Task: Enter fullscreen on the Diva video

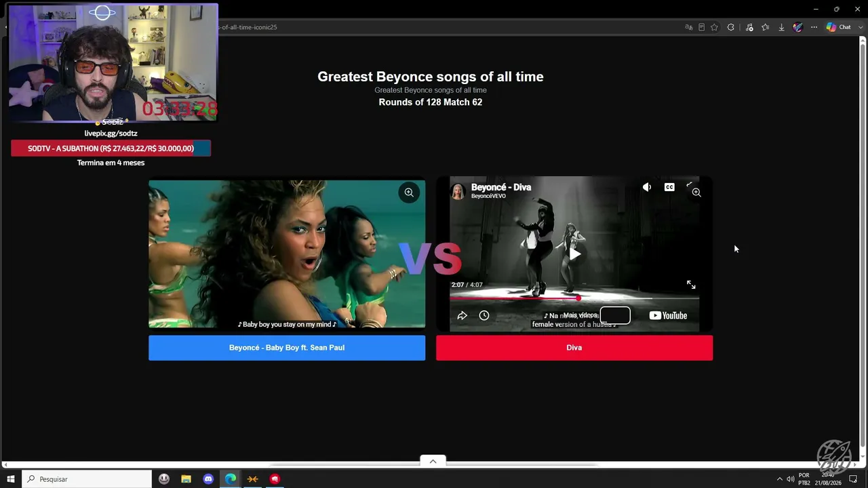Action: (x=691, y=285)
